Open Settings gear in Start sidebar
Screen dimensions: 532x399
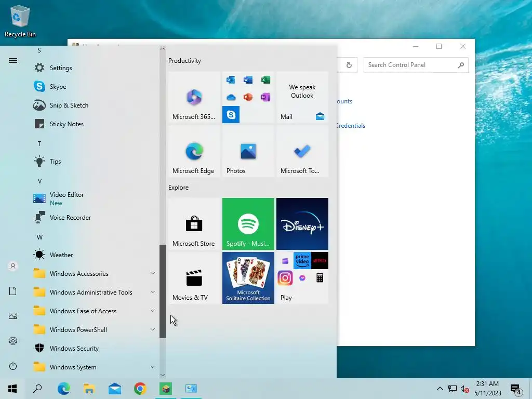click(13, 341)
